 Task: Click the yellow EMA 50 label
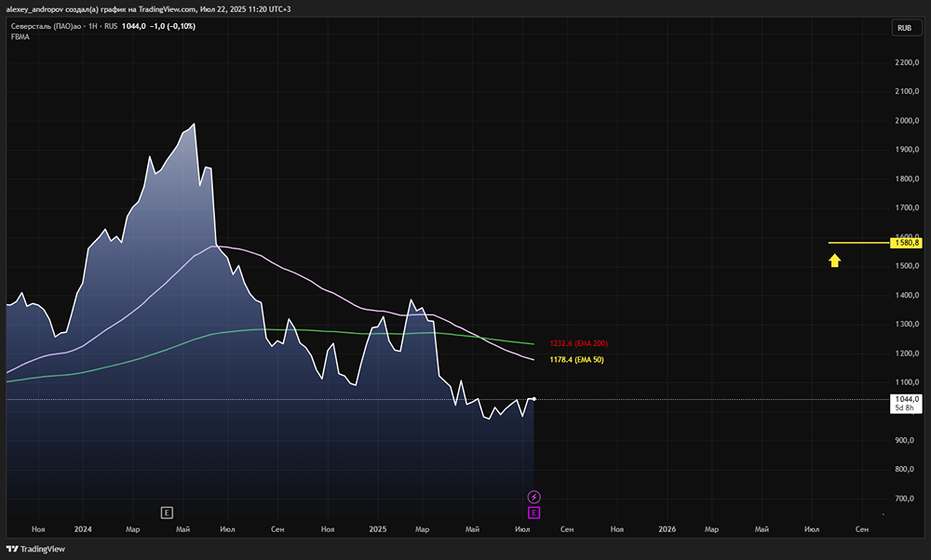tap(576, 359)
